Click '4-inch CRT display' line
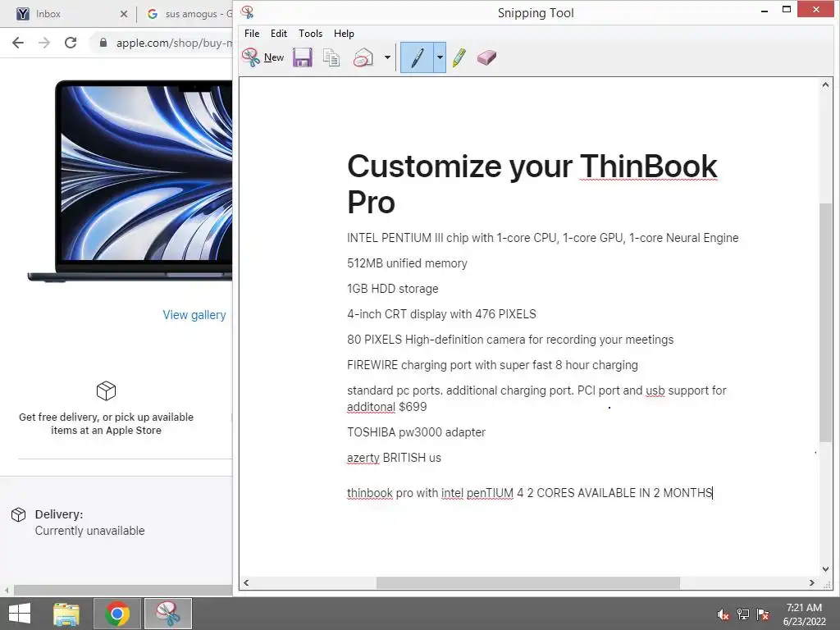The height and width of the screenshot is (630, 840). [441, 314]
